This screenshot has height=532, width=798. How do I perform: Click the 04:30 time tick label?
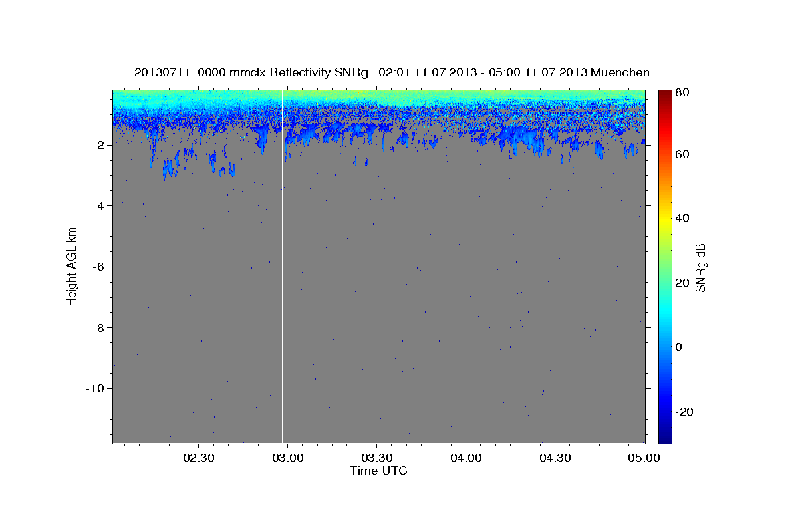555,458
